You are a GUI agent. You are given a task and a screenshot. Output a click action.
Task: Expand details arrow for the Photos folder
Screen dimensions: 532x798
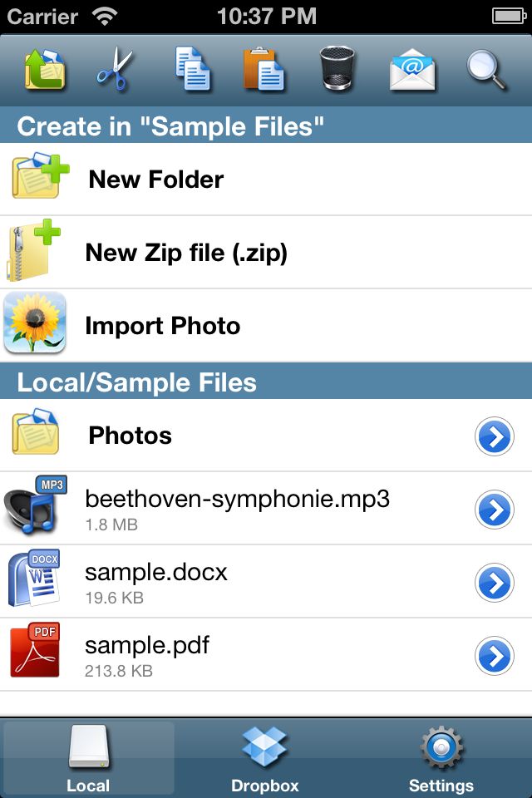coord(495,436)
